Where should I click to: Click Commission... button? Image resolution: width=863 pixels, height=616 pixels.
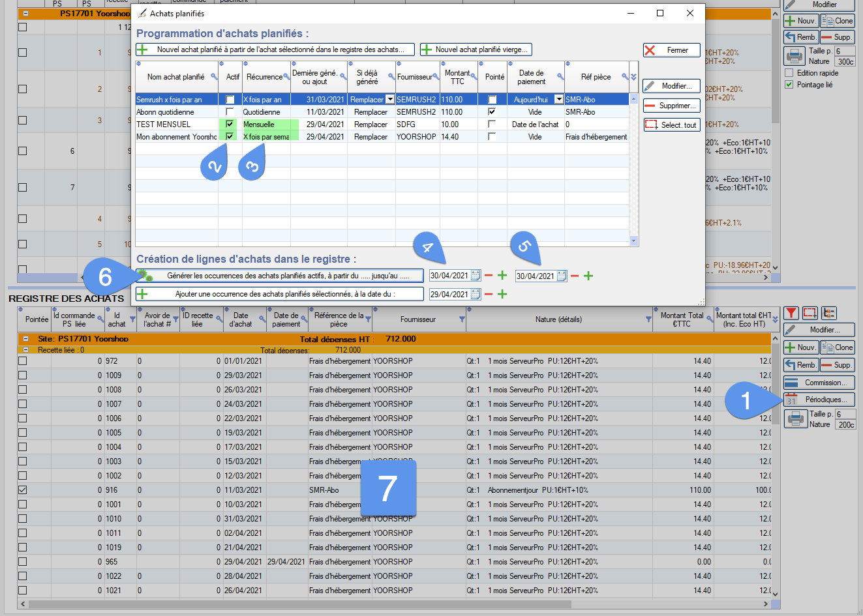click(x=819, y=383)
